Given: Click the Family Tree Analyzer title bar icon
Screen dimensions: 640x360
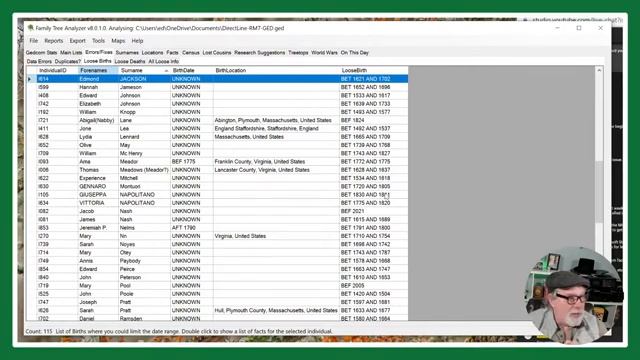Looking at the screenshot, I should coord(30,28).
